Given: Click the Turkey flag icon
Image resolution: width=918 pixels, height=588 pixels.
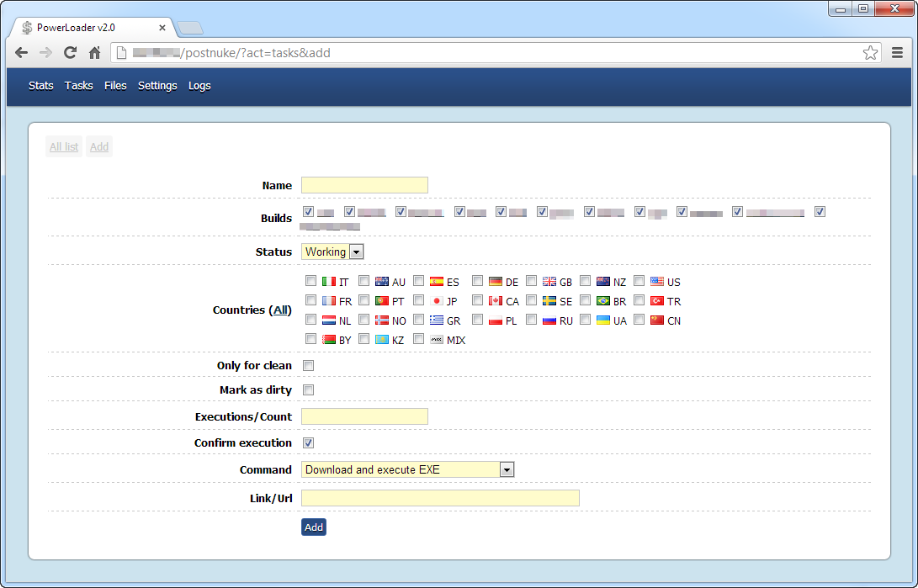Looking at the screenshot, I should click(657, 300).
